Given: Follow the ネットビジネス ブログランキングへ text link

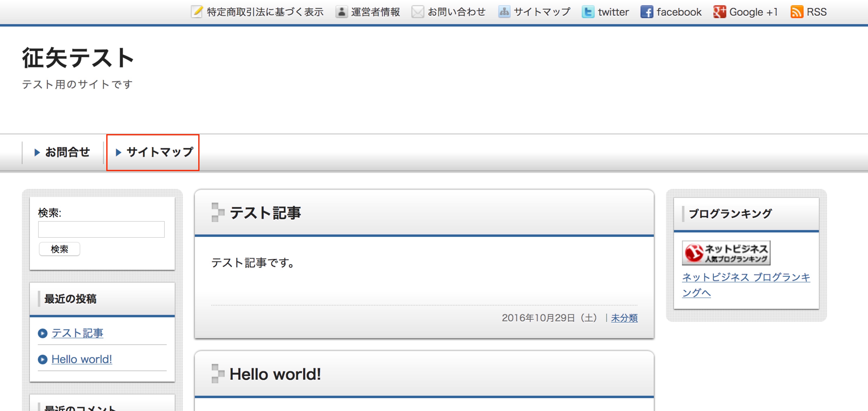Looking at the screenshot, I should (x=746, y=278).
